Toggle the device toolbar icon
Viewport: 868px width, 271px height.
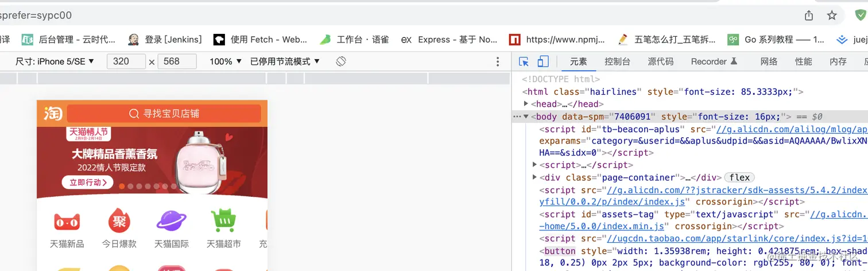click(543, 61)
